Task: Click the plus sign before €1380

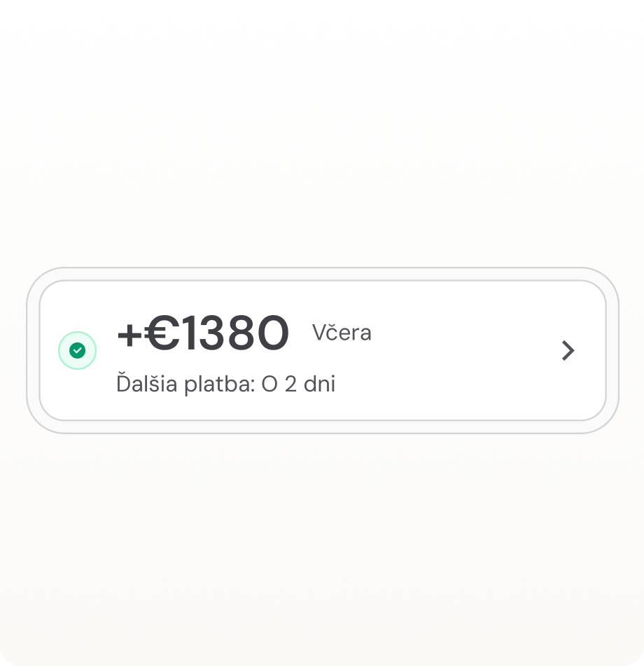Action: coord(129,334)
